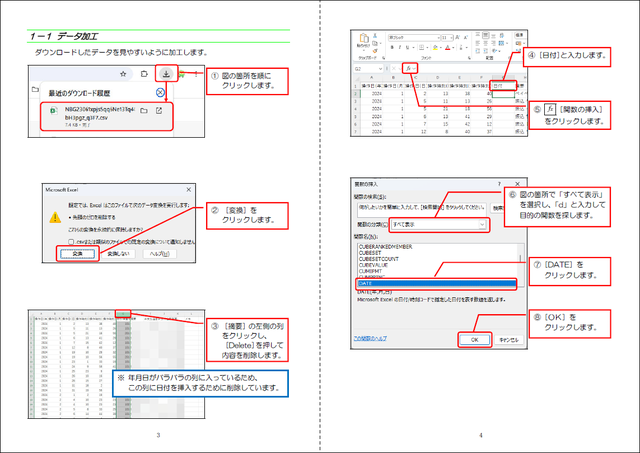Tick the csv conversion notification checkbox

tap(71, 242)
